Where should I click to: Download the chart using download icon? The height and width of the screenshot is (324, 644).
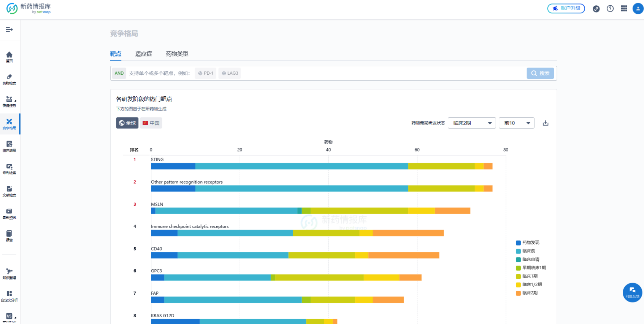point(546,123)
